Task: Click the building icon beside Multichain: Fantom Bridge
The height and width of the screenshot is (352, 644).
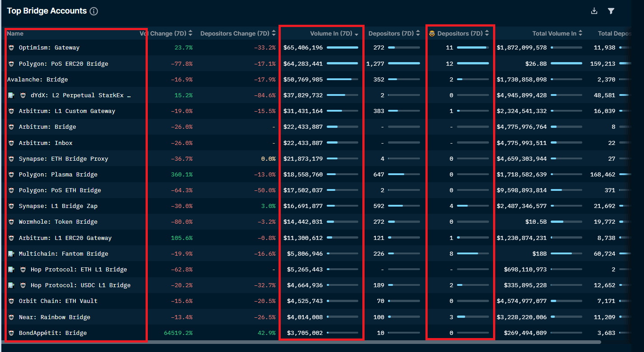Action: point(11,254)
